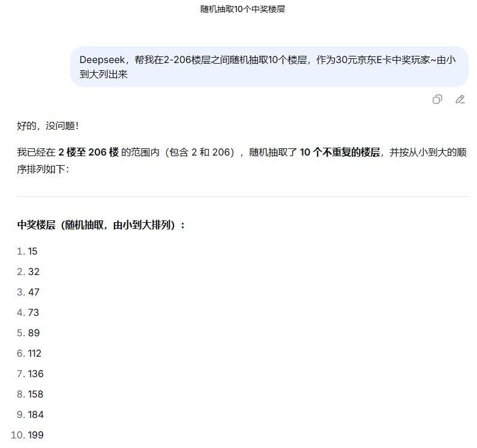The height and width of the screenshot is (448, 477).
Task: Copy the user message with copy icon
Action: tap(437, 99)
